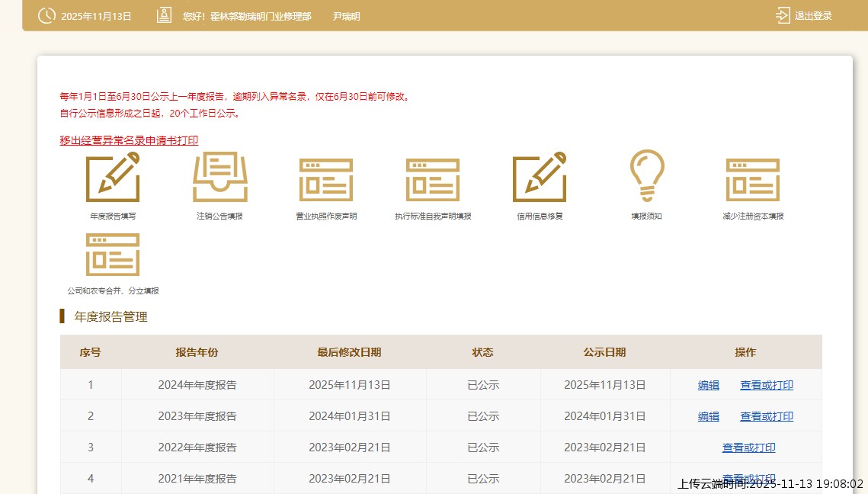Open 营业执照作废声明 icon

tap(326, 179)
